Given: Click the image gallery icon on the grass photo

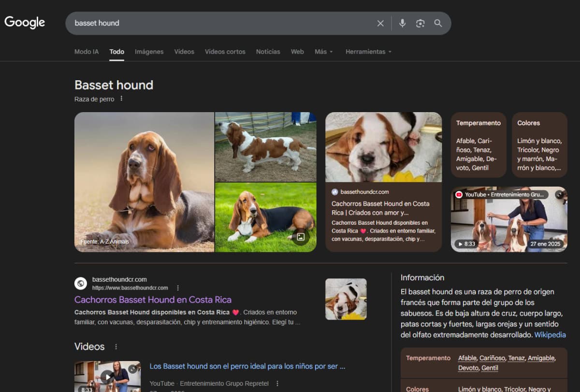Looking at the screenshot, I should [301, 237].
